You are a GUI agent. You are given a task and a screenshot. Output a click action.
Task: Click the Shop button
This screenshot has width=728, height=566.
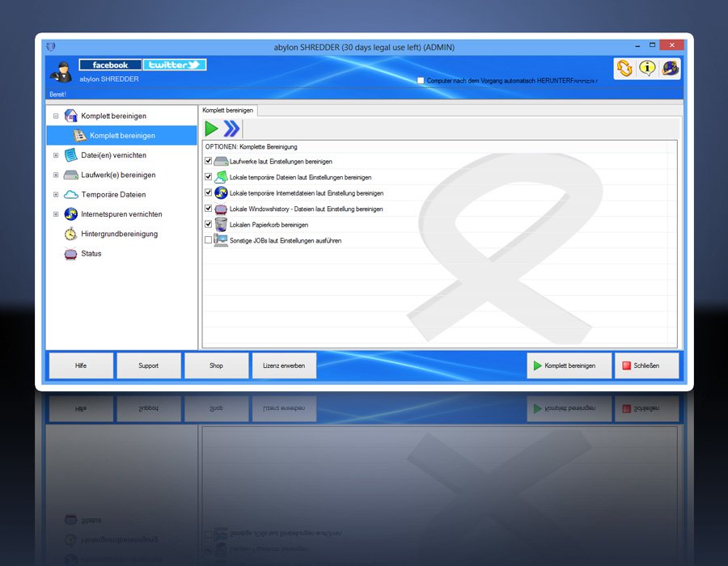[x=216, y=365]
